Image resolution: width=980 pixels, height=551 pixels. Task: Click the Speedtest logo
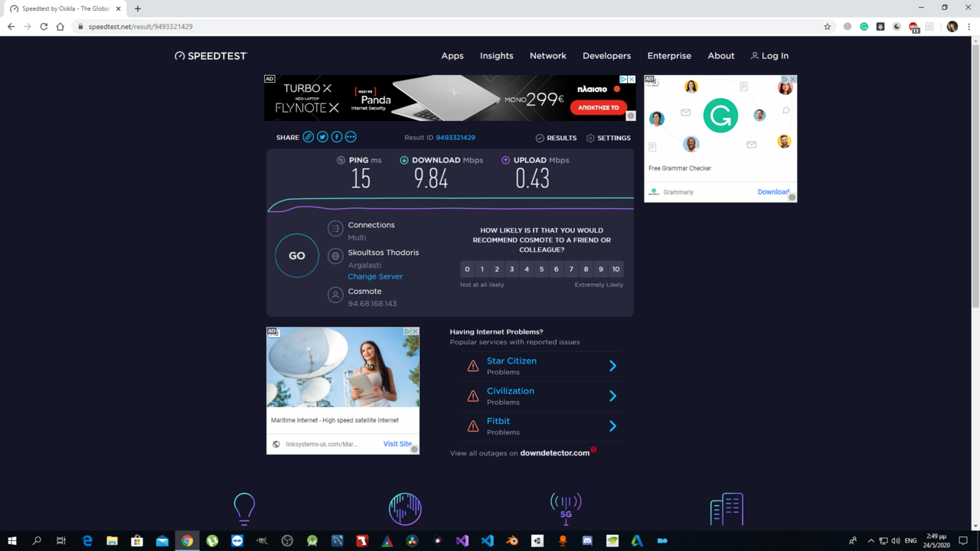211,56
